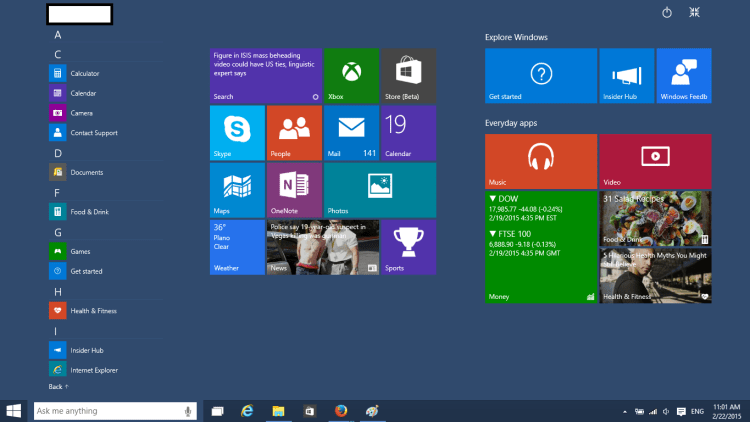Open the Weather tile for Plano
Image resolution: width=750 pixels, height=422 pixels.
(237, 247)
